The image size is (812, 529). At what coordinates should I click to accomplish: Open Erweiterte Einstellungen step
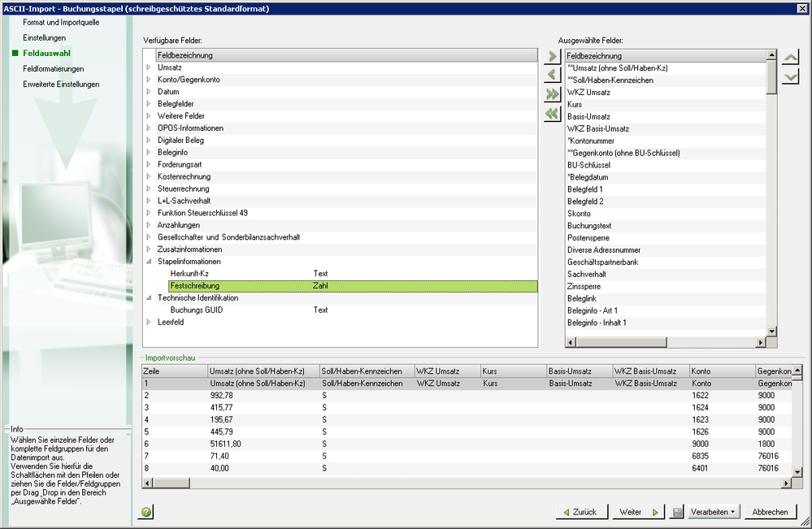pos(61,85)
